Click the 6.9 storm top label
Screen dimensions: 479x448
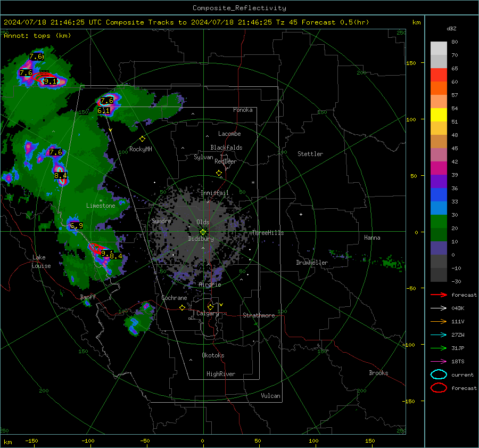(76, 226)
